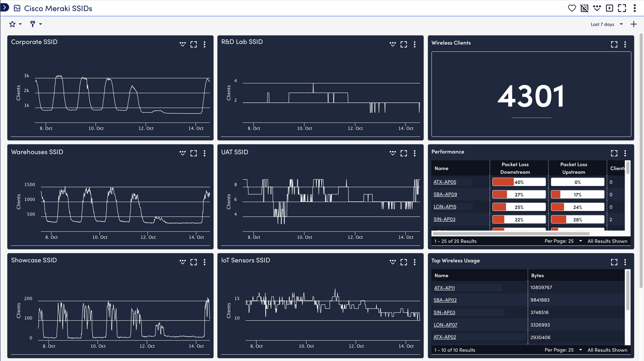Open the SBA-AP02 link in Top Wireless Usage

pos(445,300)
